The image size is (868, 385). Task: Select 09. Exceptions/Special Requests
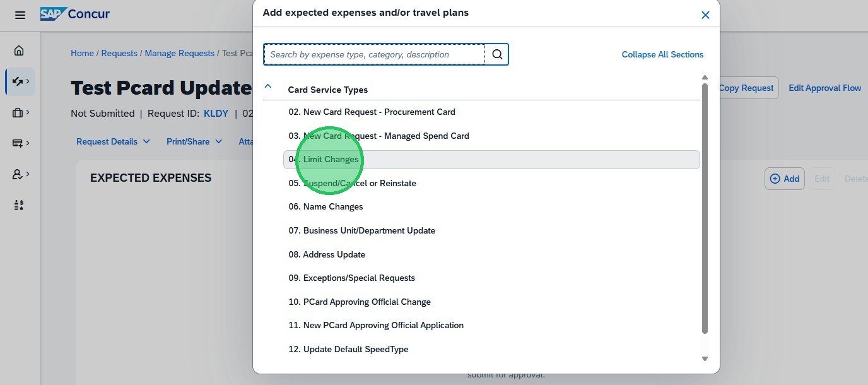pos(491,278)
